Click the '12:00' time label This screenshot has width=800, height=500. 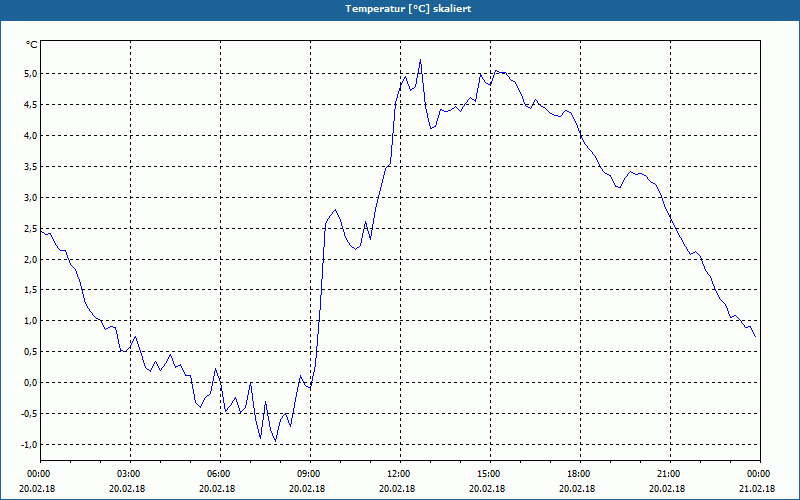[x=398, y=474]
